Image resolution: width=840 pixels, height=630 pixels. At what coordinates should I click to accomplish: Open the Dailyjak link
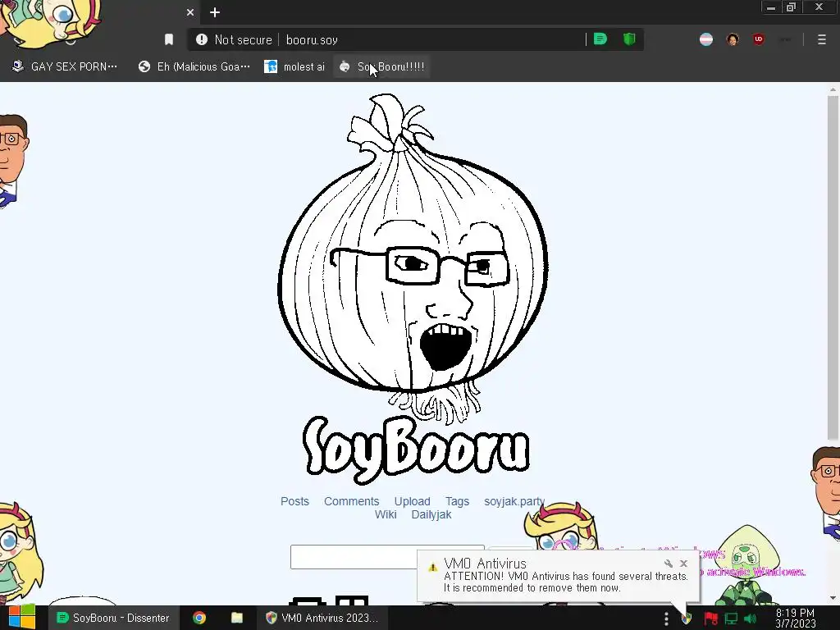coord(431,515)
